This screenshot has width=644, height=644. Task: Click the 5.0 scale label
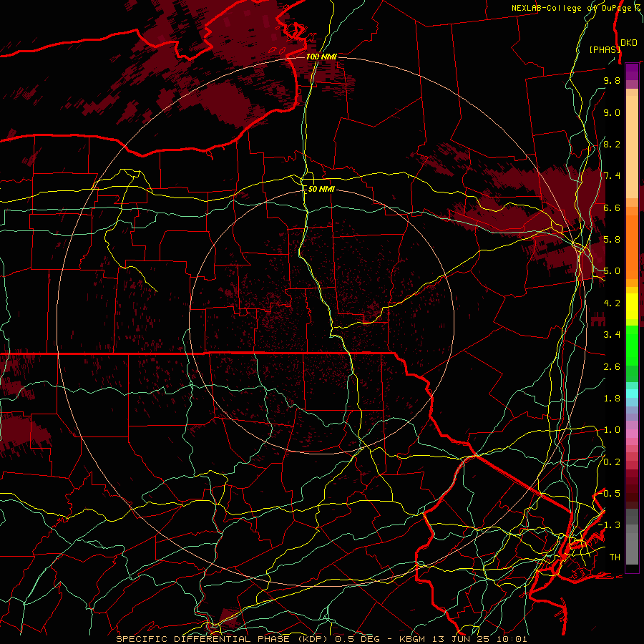pos(612,271)
